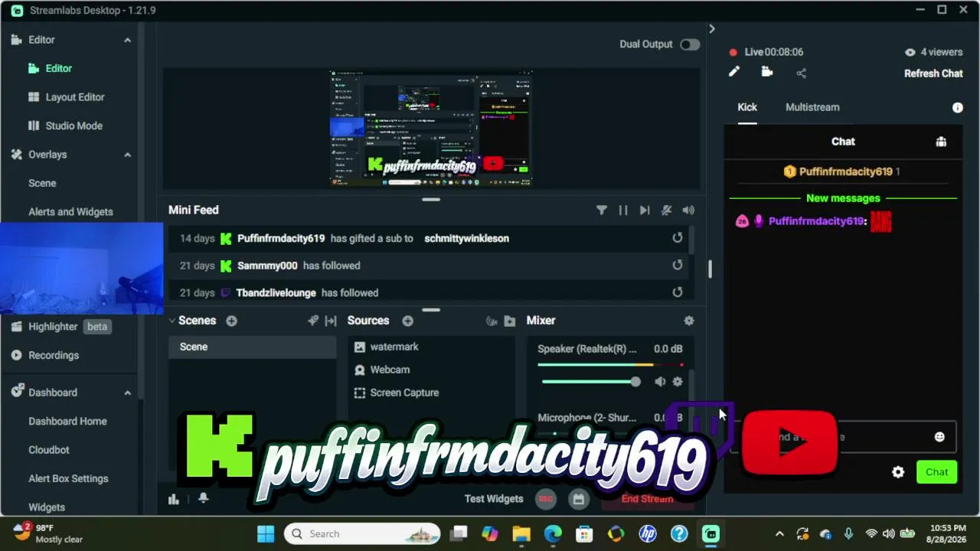Add a new source with the plus icon

point(407,321)
